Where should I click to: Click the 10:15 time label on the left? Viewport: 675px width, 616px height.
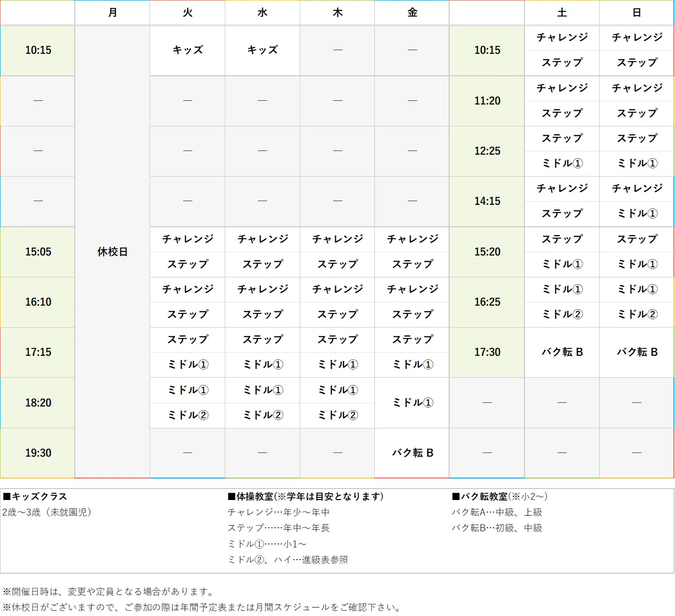(37, 50)
